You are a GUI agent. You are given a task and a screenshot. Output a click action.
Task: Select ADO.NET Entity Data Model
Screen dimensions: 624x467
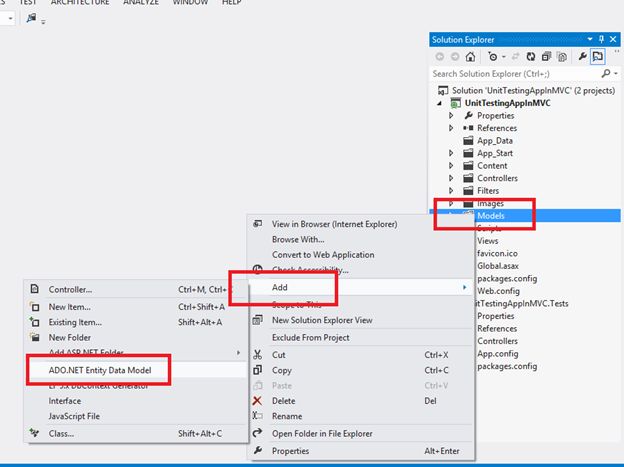[100, 370]
